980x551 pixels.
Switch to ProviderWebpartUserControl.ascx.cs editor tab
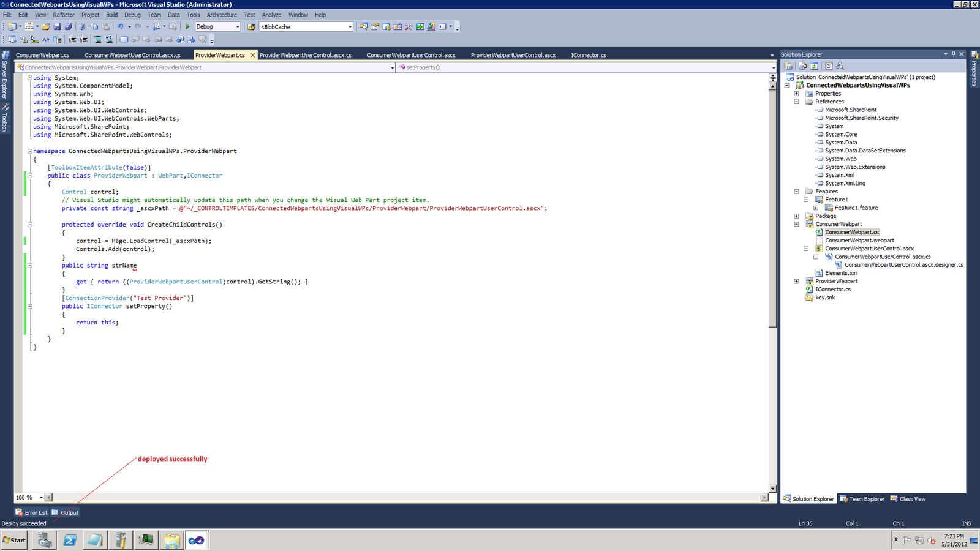click(306, 55)
